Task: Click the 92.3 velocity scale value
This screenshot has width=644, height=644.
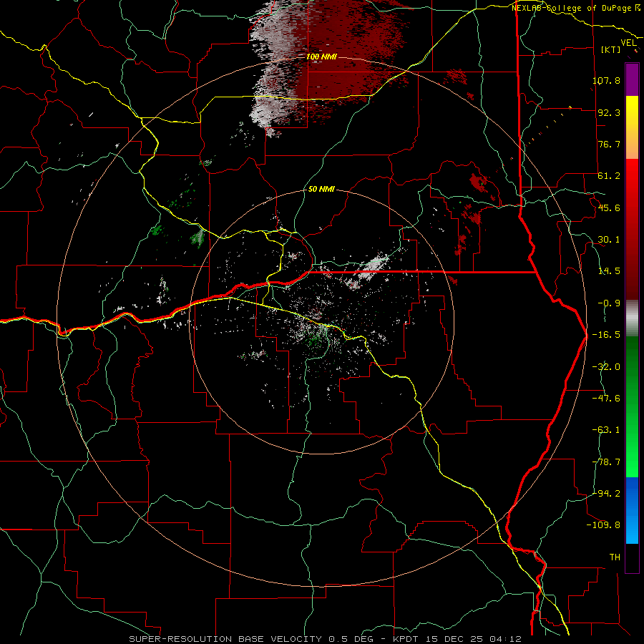Action: [609, 112]
